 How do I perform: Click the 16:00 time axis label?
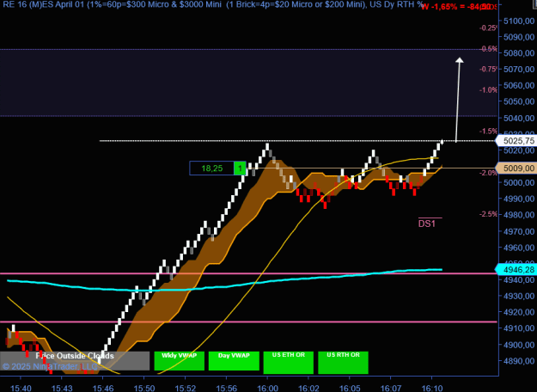tap(267, 388)
